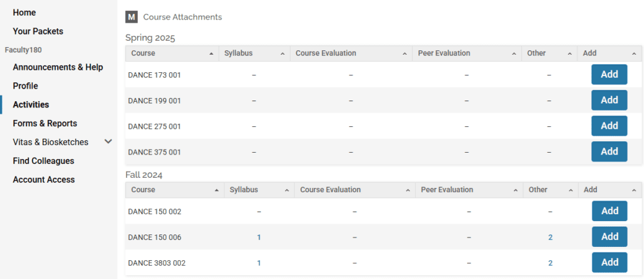The width and height of the screenshot is (644, 279).
Task: Add attachment for DANCE 375 001
Action: (609, 151)
